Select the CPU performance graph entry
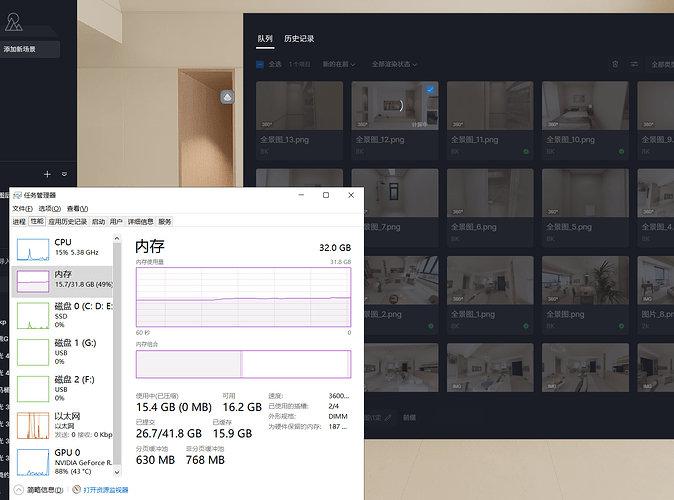The image size is (674, 500). [62, 246]
